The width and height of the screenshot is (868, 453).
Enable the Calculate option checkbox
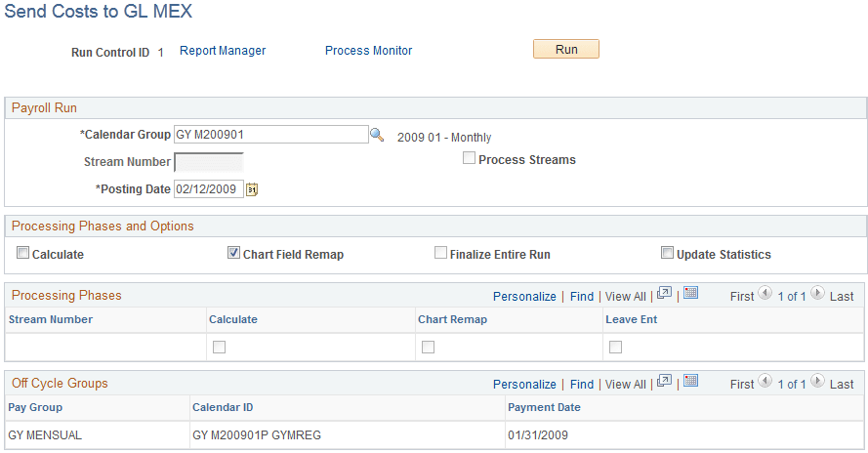[x=23, y=253]
